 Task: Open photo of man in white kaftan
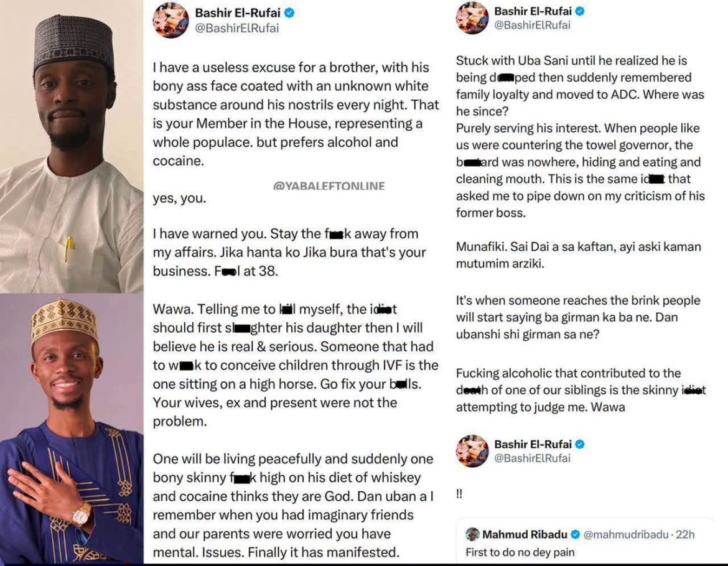point(72,147)
